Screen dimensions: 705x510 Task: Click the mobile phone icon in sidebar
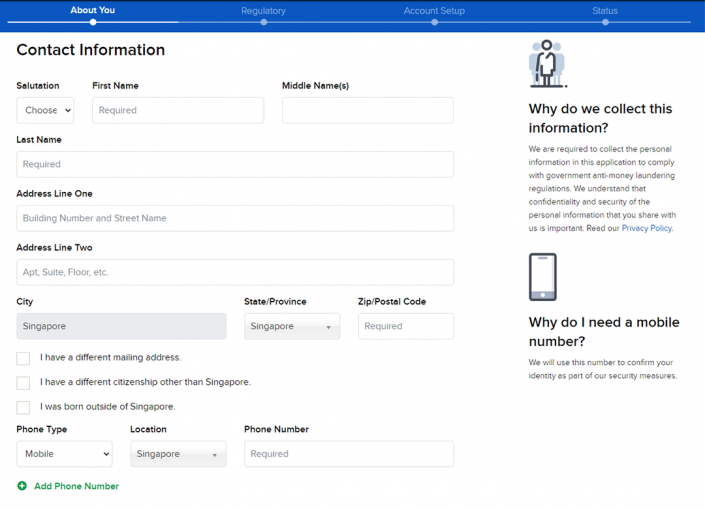(x=542, y=277)
